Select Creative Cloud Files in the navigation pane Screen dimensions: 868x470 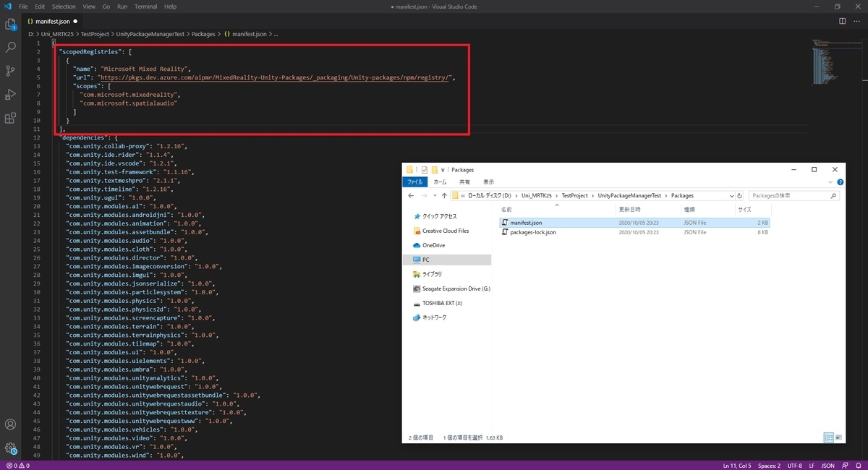point(441,231)
